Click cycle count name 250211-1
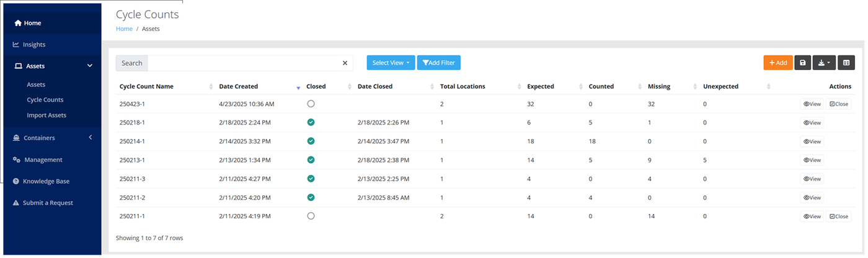The width and height of the screenshot is (868, 258). click(132, 216)
